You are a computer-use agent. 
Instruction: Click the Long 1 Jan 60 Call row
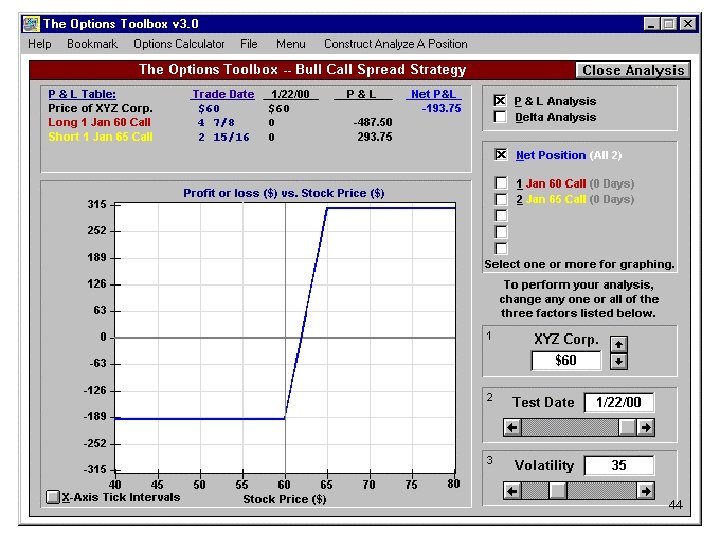99,123
